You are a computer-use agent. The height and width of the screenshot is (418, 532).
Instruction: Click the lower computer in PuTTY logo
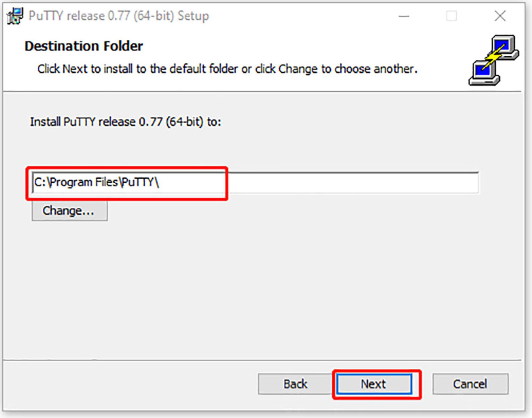(484, 73)
